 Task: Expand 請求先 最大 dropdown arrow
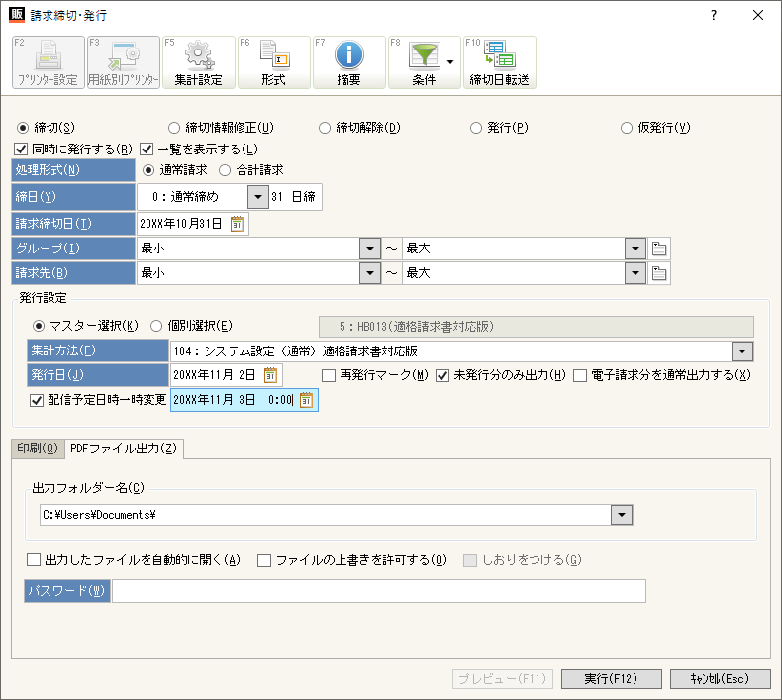(x=635, y=273)
